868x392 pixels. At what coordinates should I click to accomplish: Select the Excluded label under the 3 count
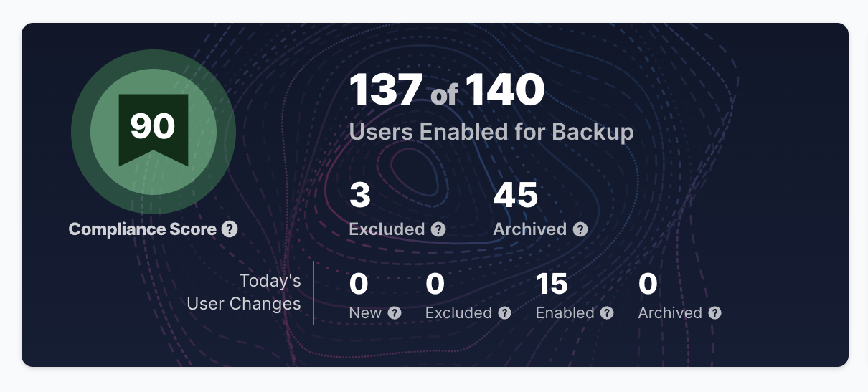coord(387,229)
